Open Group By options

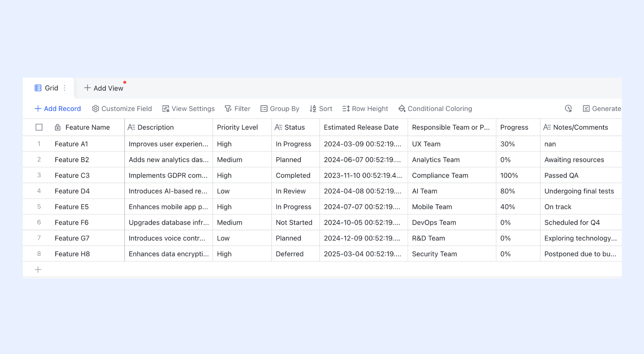click(280, 109)
